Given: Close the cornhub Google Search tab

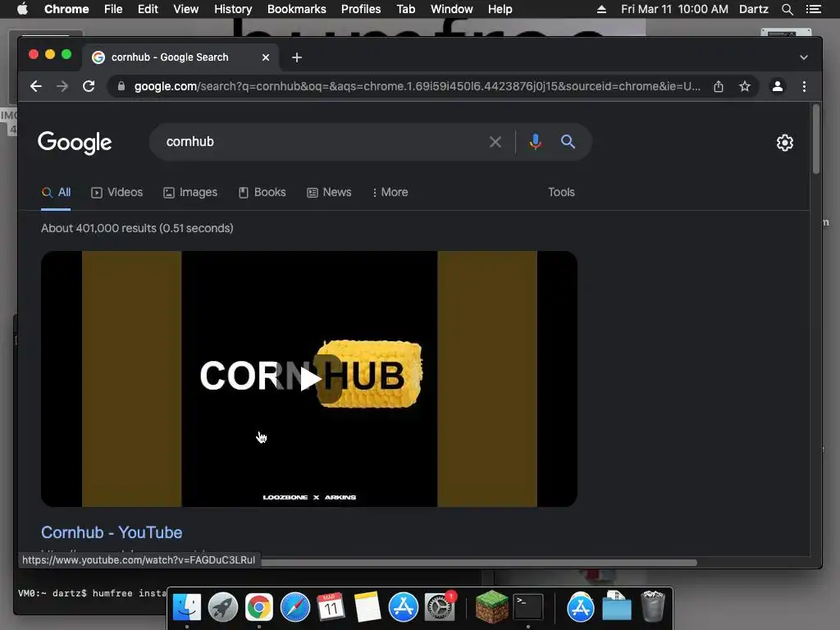Looking at the screenshot, I should (265, 57).
